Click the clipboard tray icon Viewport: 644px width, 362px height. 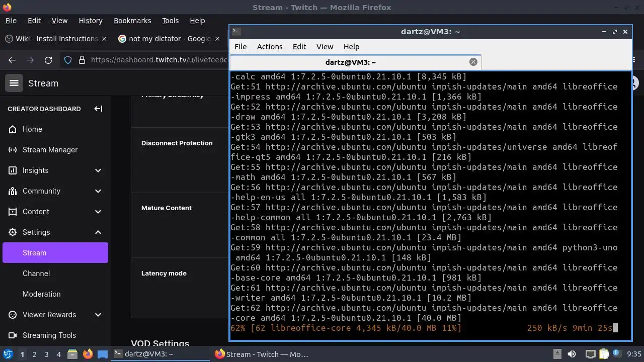[604, 354]
